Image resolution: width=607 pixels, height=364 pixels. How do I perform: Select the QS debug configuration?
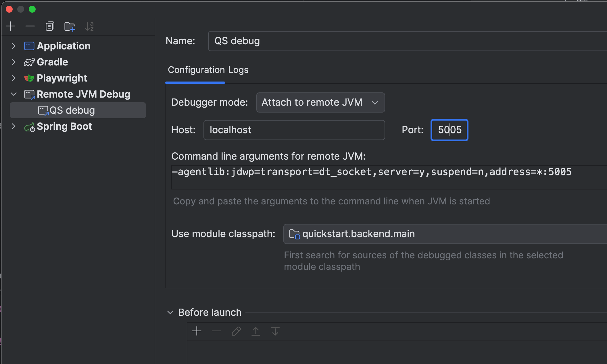[x=72, y=110]
